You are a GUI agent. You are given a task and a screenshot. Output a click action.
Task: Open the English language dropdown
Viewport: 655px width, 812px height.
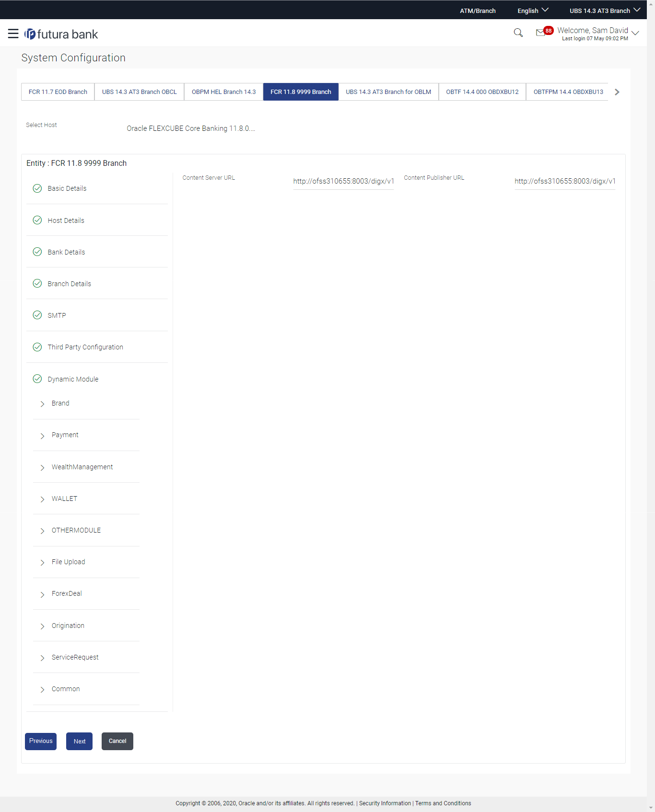pos(533,11)
